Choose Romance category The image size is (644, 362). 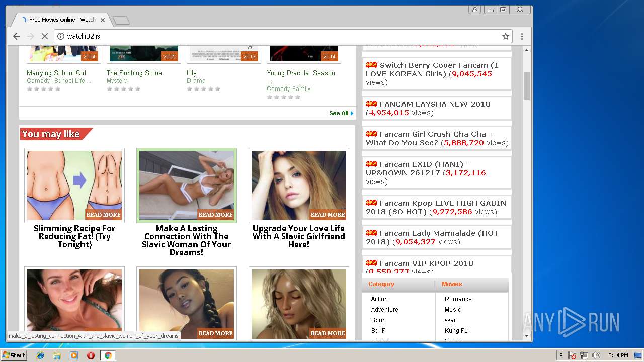click(x=458, y=299)
